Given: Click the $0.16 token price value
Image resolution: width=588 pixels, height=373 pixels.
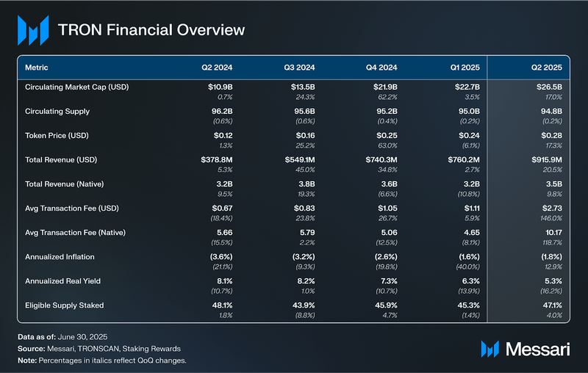Looking at the screenshot, I should pyautogui.click(x=305, y=136).
